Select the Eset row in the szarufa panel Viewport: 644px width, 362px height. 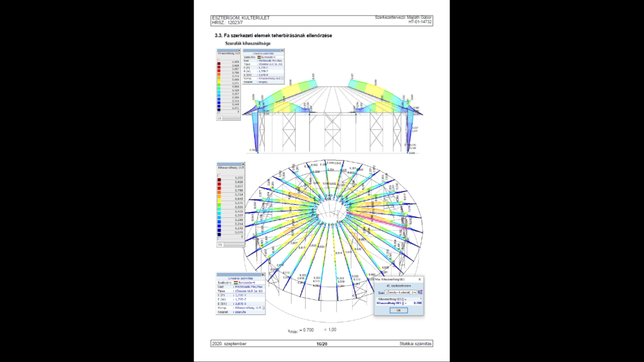pyautogui.click(x=241, y=287)
